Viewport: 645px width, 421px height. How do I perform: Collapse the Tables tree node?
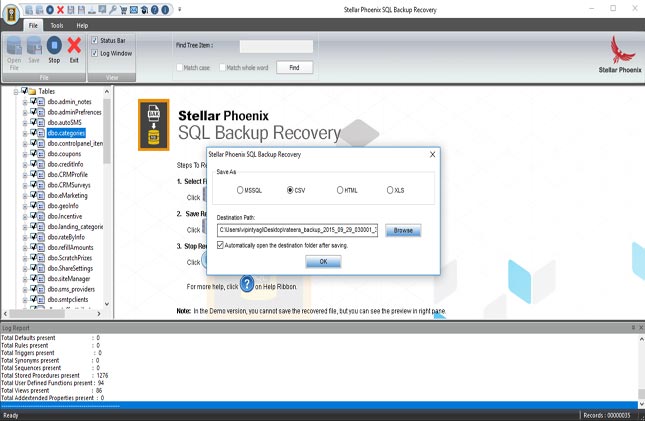pos(16,92)
